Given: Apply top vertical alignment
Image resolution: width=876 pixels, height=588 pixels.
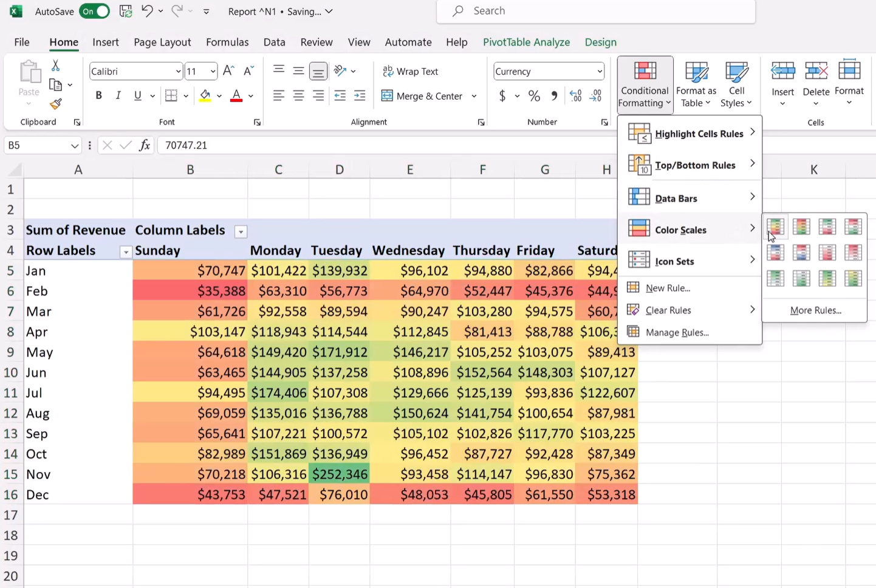Looking at the screenshot, I should (x=279, y=70).
